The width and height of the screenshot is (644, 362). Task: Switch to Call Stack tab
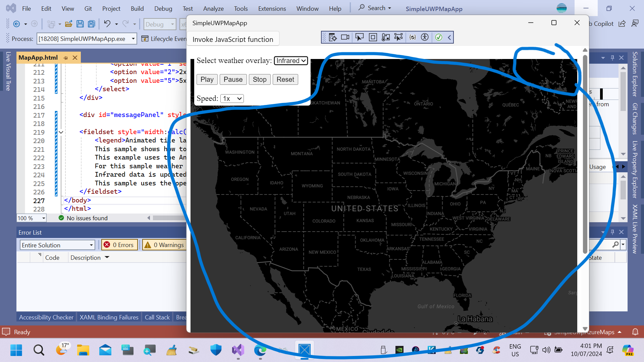pos(157,317)
